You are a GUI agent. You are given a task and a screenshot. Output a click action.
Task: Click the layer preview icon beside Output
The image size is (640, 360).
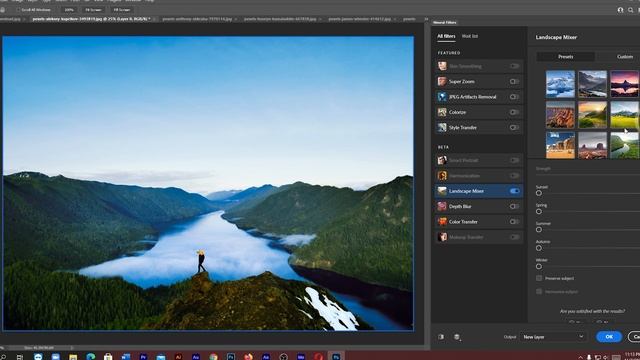pos(457,337)
